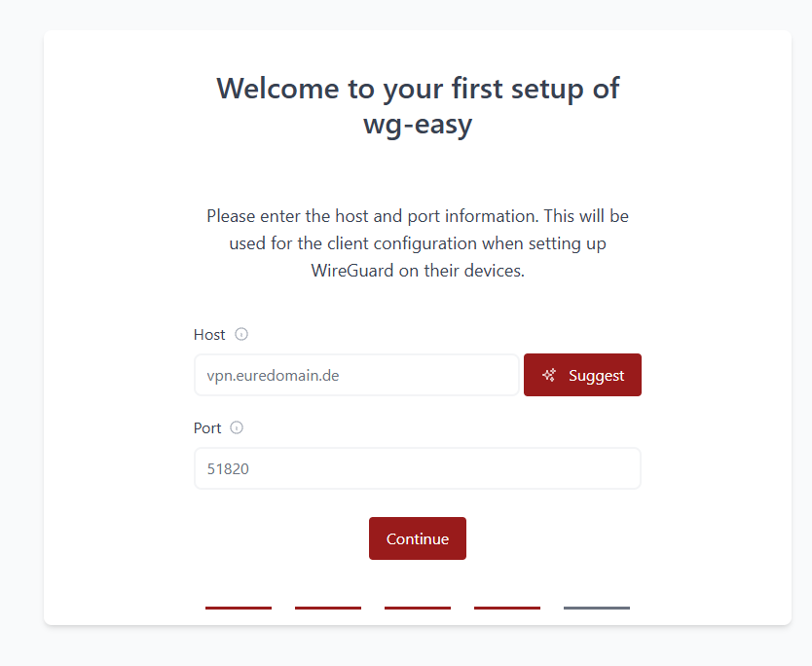Viewport: 812px width, 666px height.
Task: Click the info icon next to Host
Action: tap(241, 334)
